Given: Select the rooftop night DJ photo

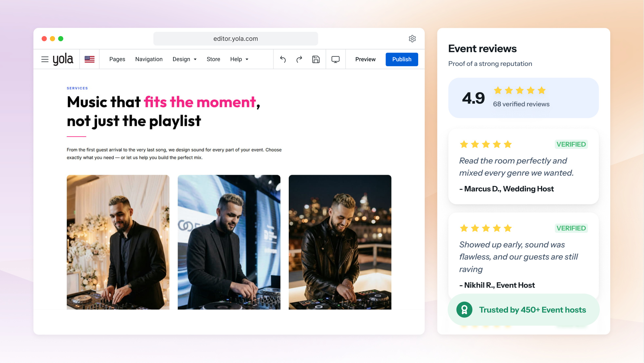Looking at the screenshot, I should [x=340, y=242].
